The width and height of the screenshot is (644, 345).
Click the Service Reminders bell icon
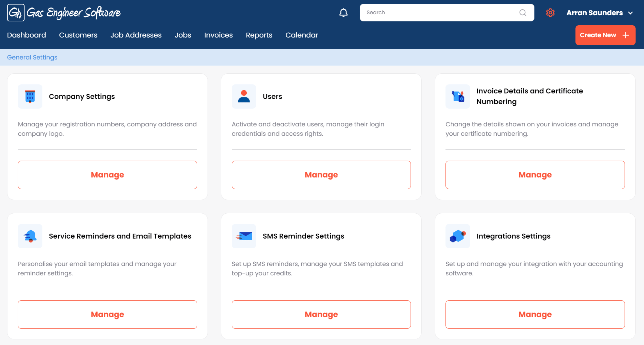pyautogui.click(x=30, y=236)
